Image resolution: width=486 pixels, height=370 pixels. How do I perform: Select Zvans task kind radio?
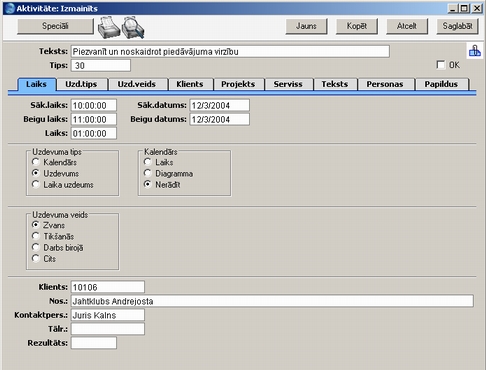(36, 225)
